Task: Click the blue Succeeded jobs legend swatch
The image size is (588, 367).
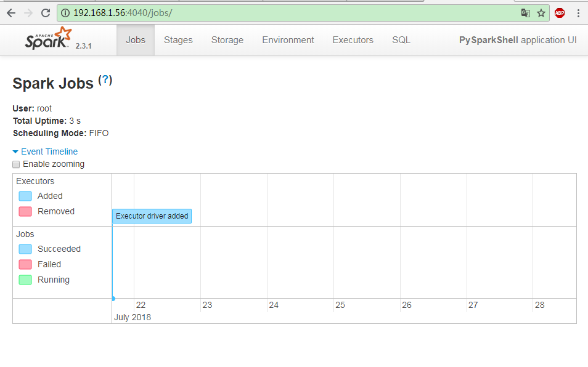Action: 25,249
